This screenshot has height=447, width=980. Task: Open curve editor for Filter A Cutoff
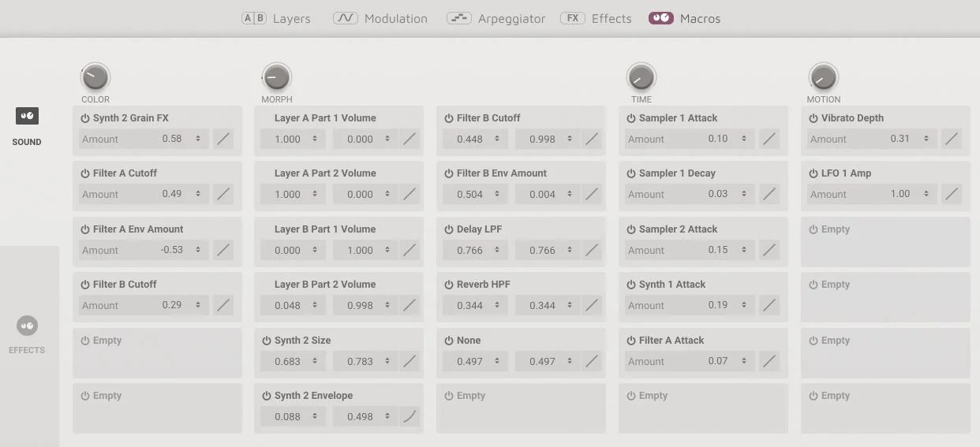click(223, 194)
